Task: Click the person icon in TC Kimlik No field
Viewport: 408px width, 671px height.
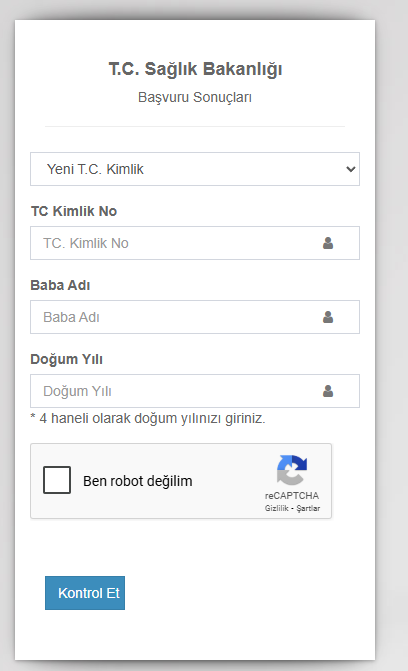Action: [x=328, y=243]
